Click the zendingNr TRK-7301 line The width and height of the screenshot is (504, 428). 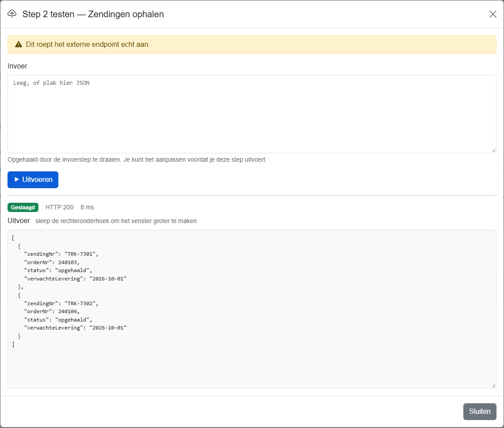tap(61, 254)
